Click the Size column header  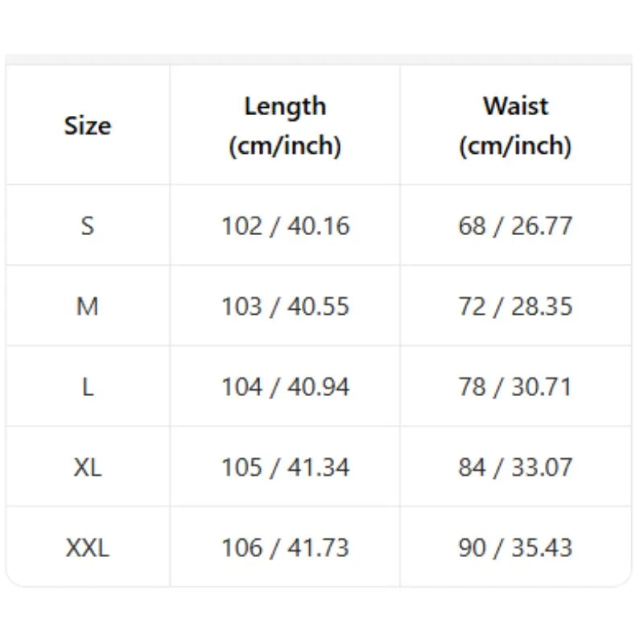point(88,126)
